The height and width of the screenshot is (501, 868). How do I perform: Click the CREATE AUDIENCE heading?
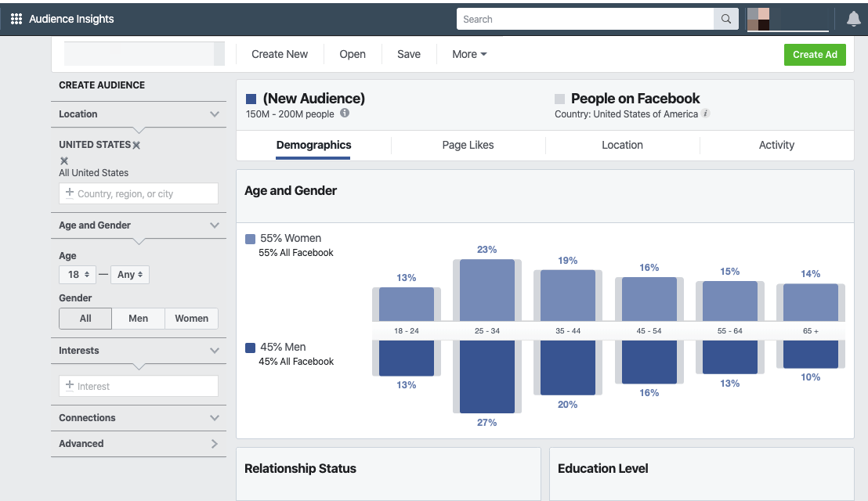coord(102,85)
